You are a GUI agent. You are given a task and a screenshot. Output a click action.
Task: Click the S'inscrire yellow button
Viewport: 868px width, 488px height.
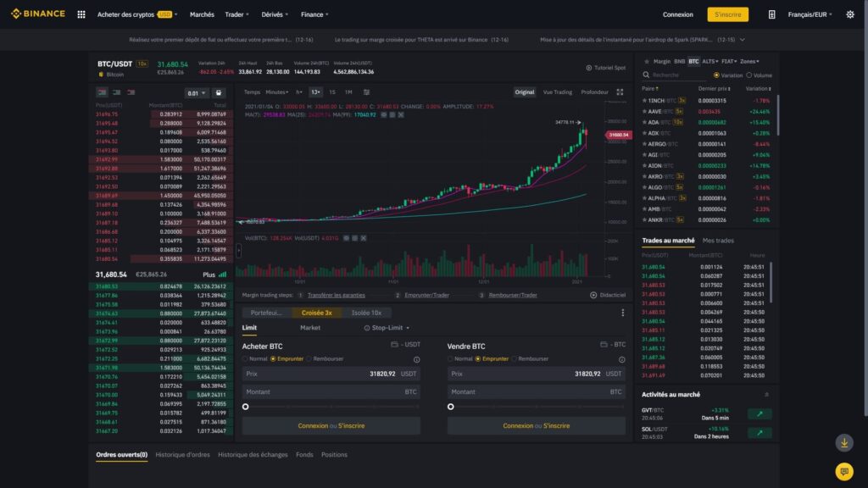(727, 14)
